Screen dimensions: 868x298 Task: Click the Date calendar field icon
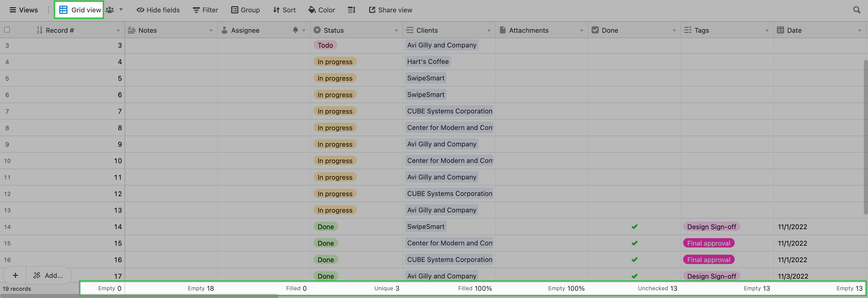tap(780, 30)
